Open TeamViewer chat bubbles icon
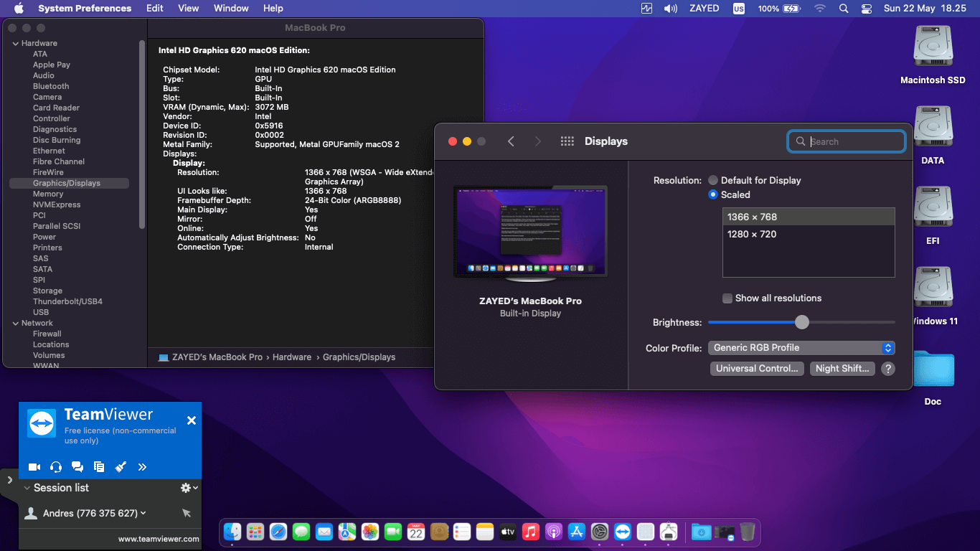The image size is (980, 551). coord(77,467)
